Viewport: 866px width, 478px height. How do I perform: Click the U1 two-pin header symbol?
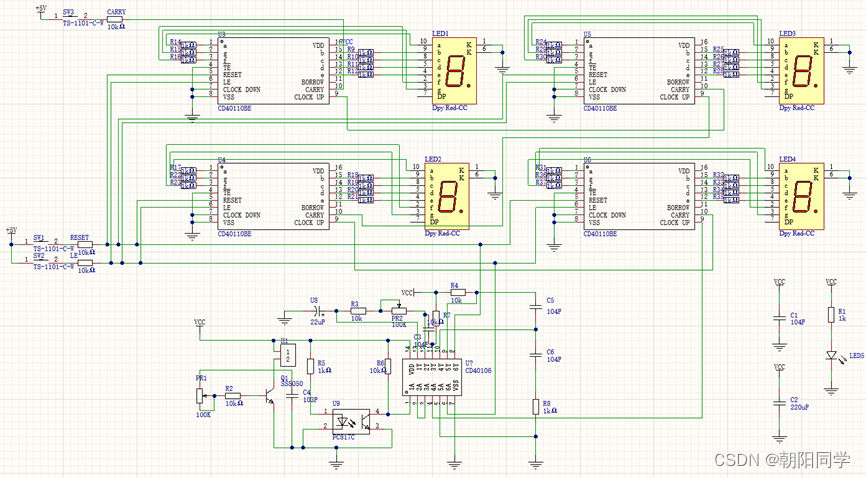287,355
